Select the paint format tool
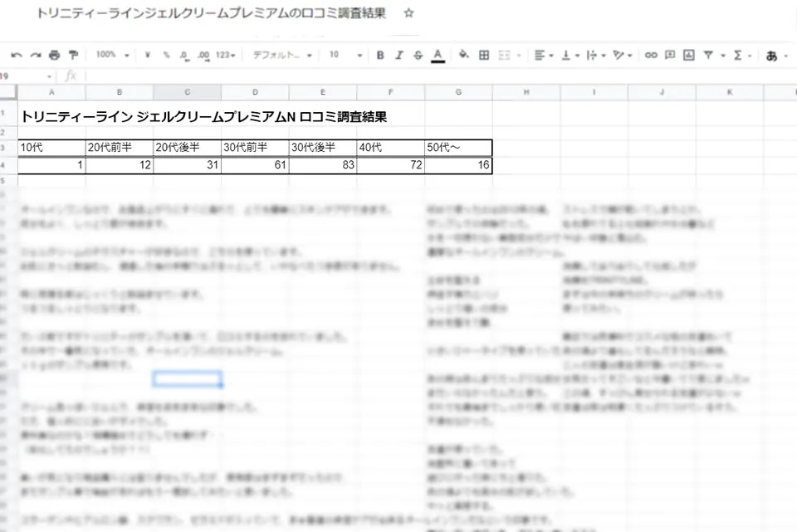Image resolution: width=797 pixels, height=532 pixels. (x=73, y=54)
